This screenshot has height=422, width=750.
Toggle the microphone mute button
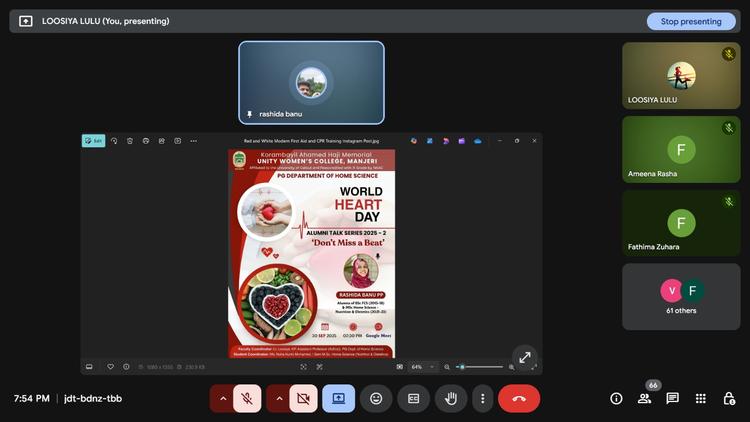tap(247, 398)
